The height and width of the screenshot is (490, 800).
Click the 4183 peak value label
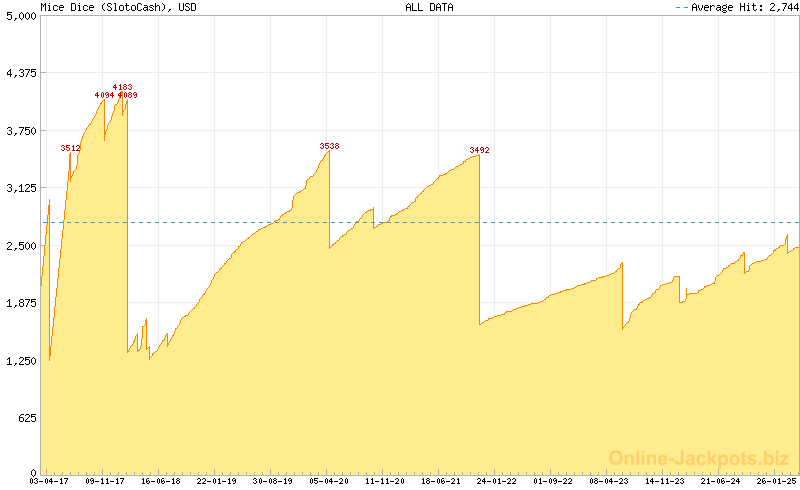tap(122, 87)
